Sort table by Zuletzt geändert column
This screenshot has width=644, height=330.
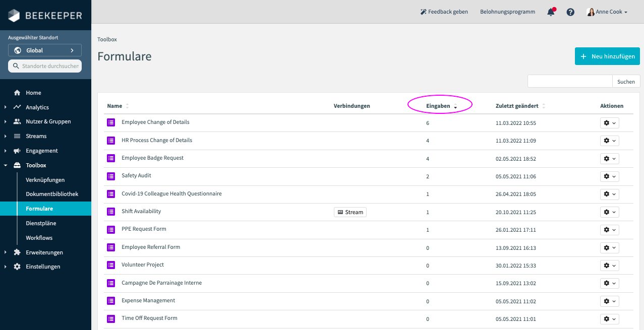coord(520,106)
